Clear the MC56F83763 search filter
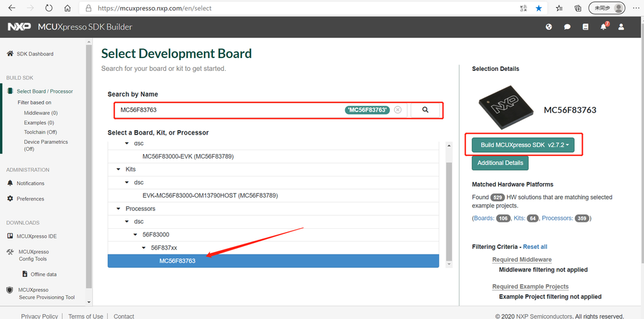The image size is (644, 319). [x=397, y=110]
